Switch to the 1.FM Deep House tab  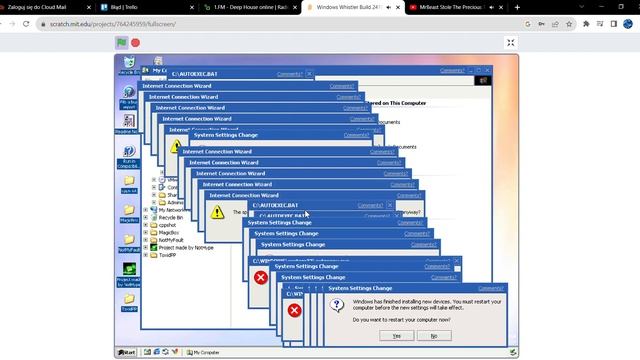[251, 7]
